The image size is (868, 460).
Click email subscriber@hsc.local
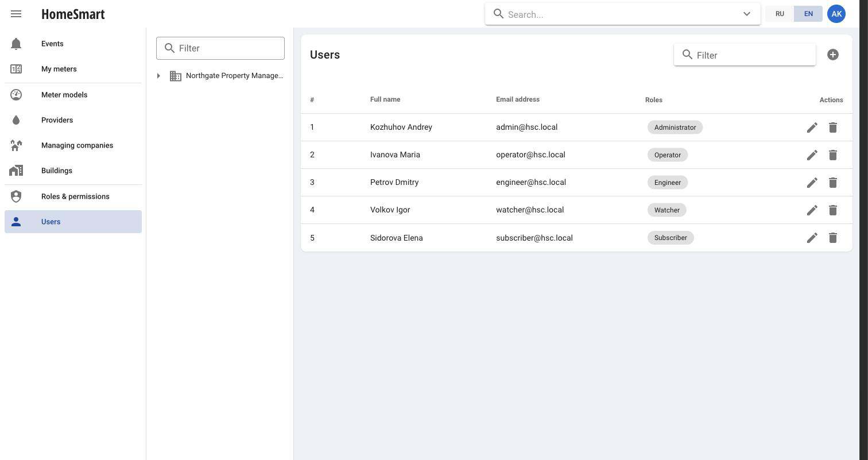[534, 238]
